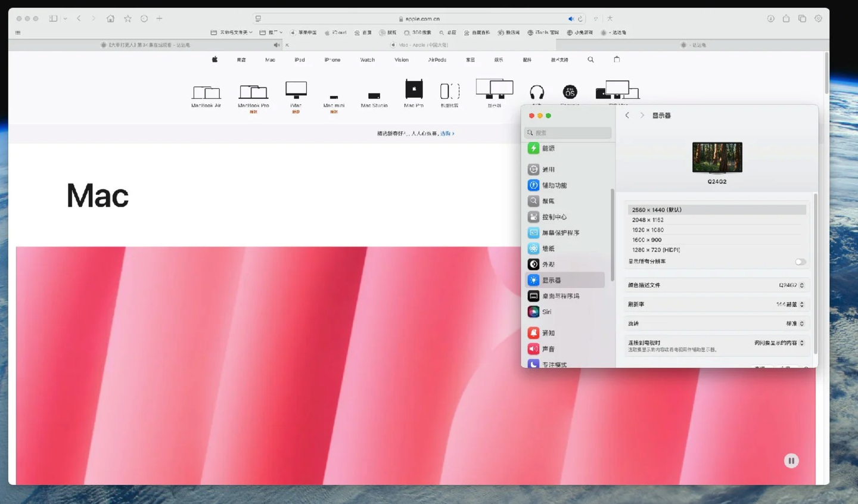858x504 pixels.
Task: Add a new Safari tab with plus icon
Action: [x=159, y=18]
